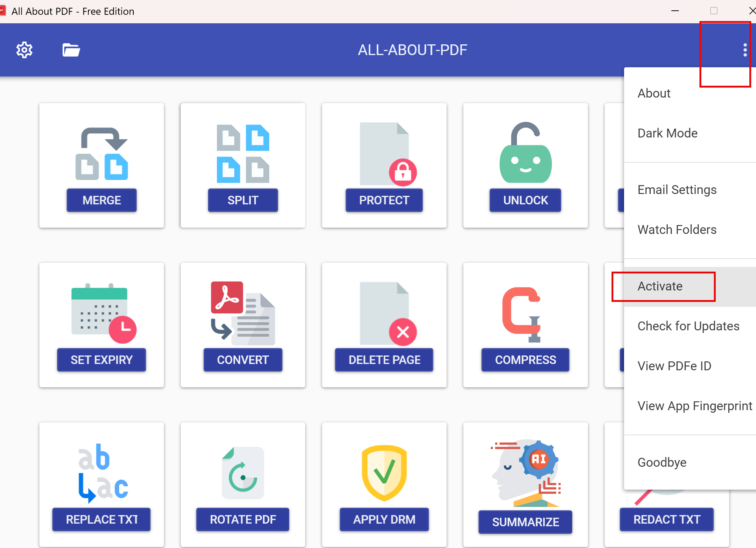This screenshot has width=756, height=548.
Task: Click the three-dot overflow menu icon
Action: (745, 50)
